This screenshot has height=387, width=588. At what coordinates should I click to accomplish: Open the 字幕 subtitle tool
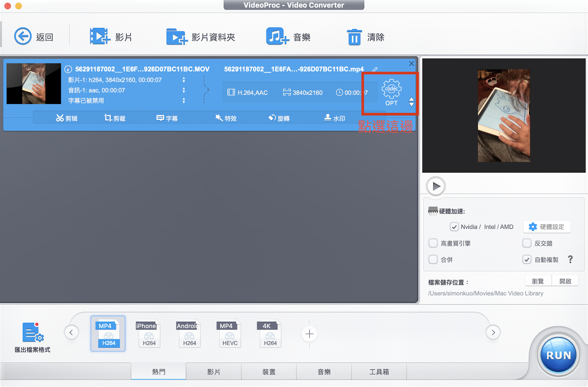[x=167, y=118]
